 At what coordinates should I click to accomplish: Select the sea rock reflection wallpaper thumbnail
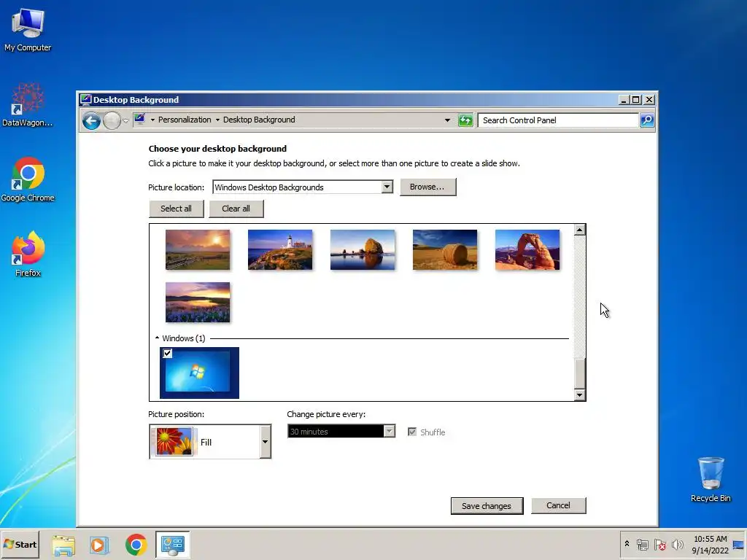363,250
